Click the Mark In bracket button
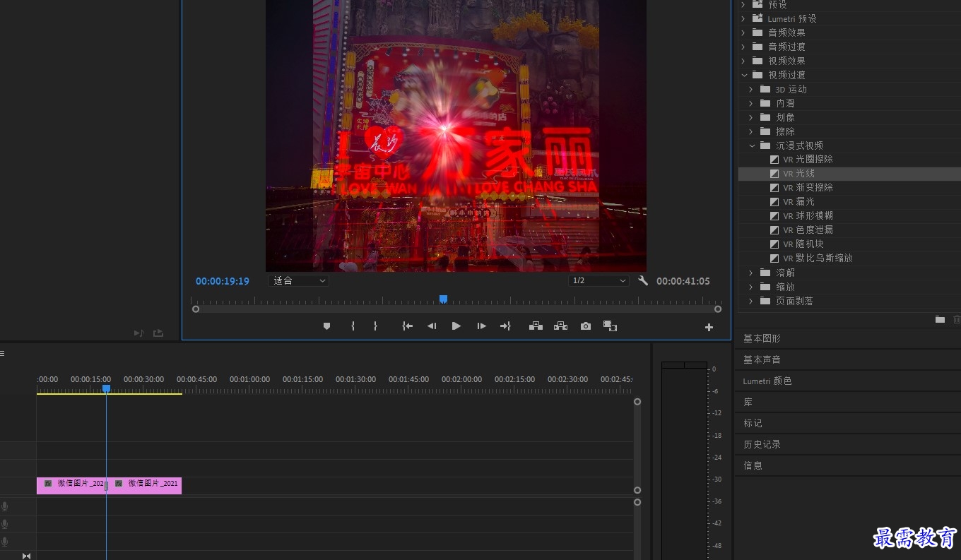Screen dimensions: 961x560 [x=353, y=326]
